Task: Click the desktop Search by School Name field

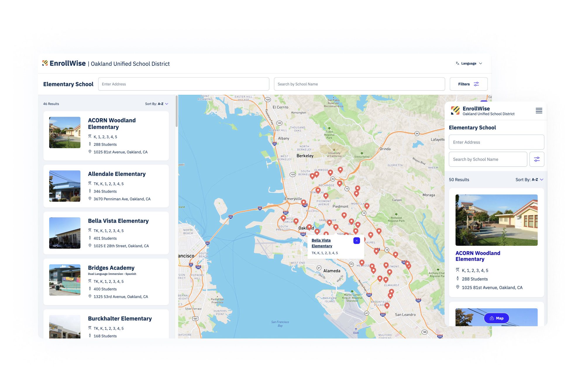Action: pos(359,84)
